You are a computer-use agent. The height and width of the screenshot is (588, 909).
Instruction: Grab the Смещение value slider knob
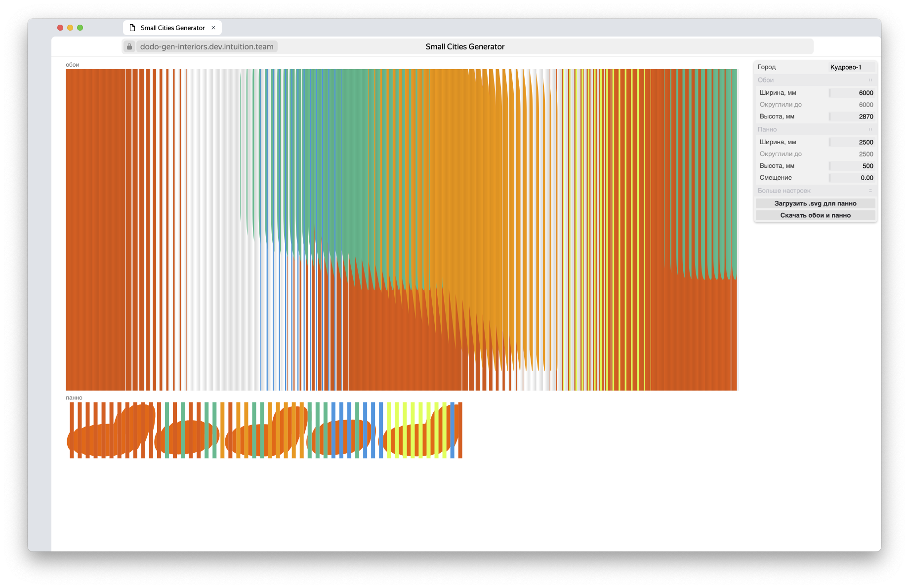pos(830,178)
